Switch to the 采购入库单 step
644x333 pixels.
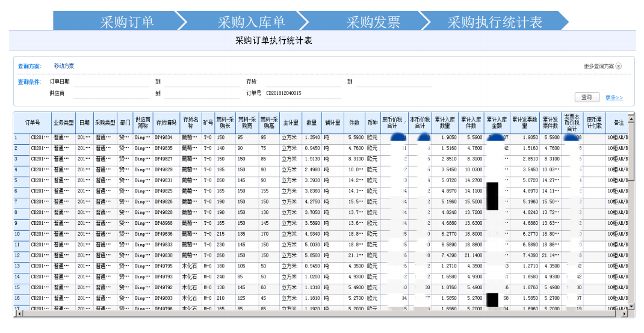point(251,22)
